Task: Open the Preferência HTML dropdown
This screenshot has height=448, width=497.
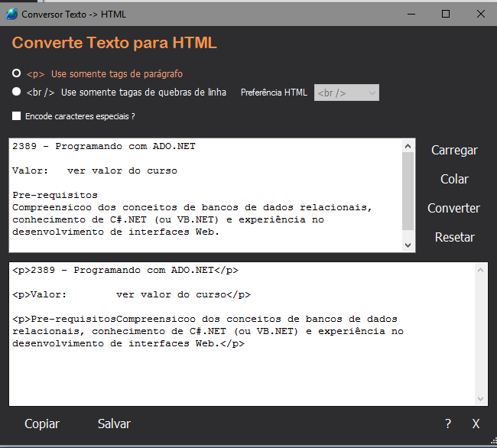Action: pyautogui.click(x=346, y=93)
